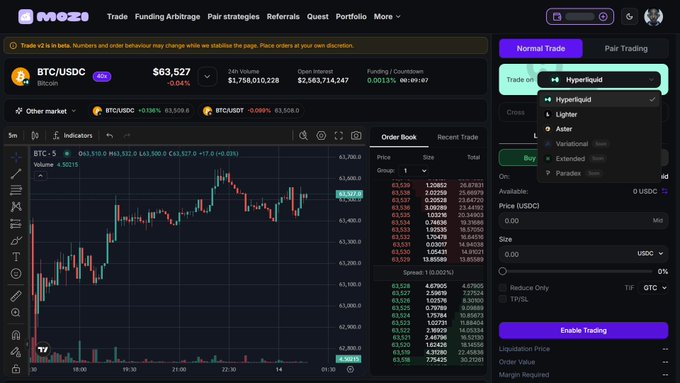Screen dimensions: 680x383
Task: Open candlestick chart type selector
Action: [35, 135]
